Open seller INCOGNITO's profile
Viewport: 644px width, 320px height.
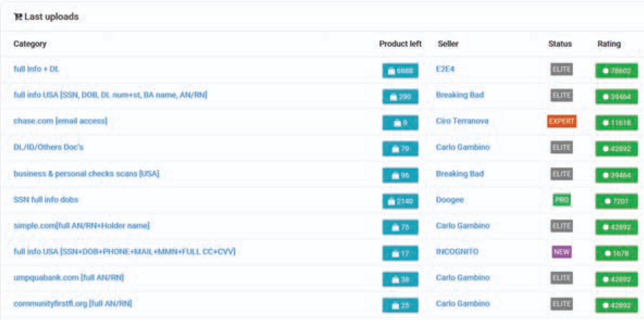point(457,251)
